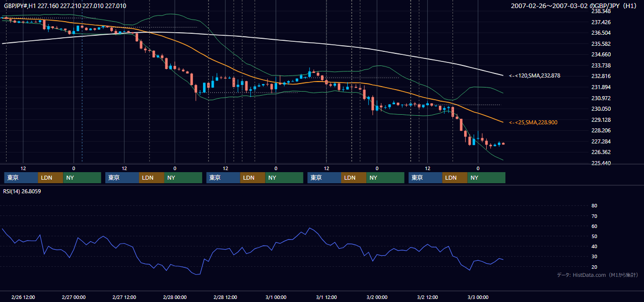Click the 120 SMA label 232.878
The image size is (644, 302).
coord(535,75)
